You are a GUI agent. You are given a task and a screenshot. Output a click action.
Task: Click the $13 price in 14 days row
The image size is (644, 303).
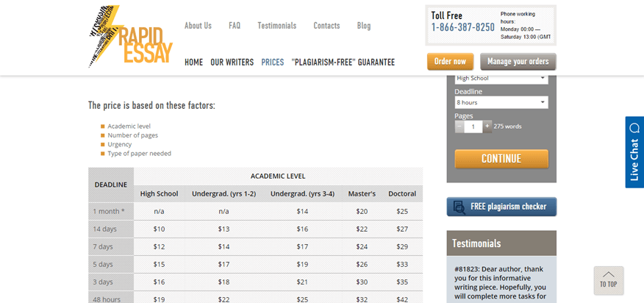(x=223, y=229)
